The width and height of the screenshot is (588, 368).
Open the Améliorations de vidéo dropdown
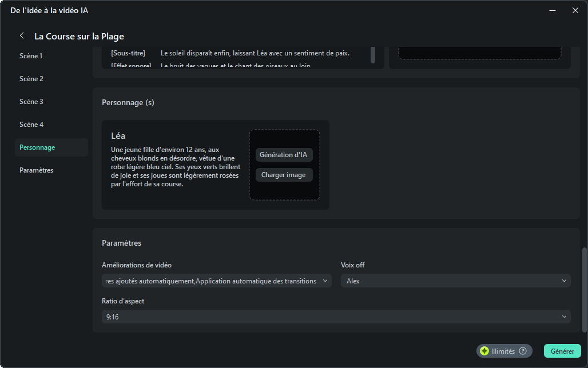tap(216, 281)
